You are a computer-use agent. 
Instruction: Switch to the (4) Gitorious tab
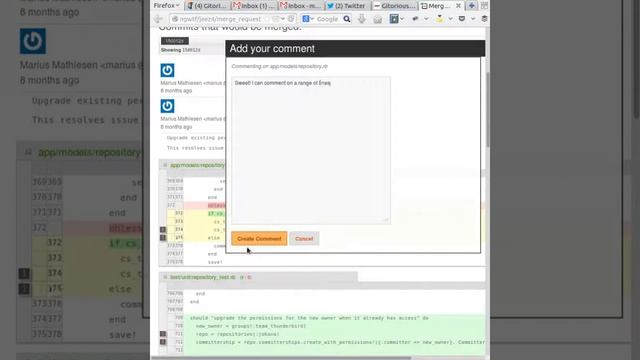click(207, 6)
